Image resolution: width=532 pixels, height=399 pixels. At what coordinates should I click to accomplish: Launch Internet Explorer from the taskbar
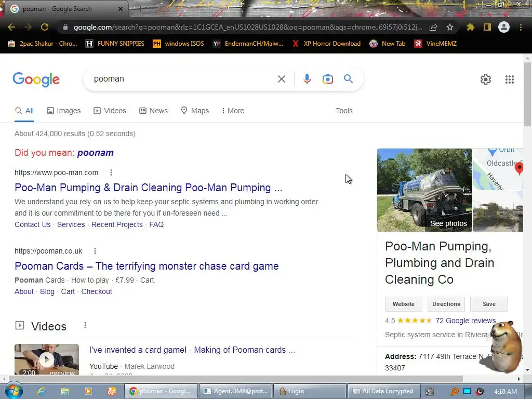pos(42,391)
